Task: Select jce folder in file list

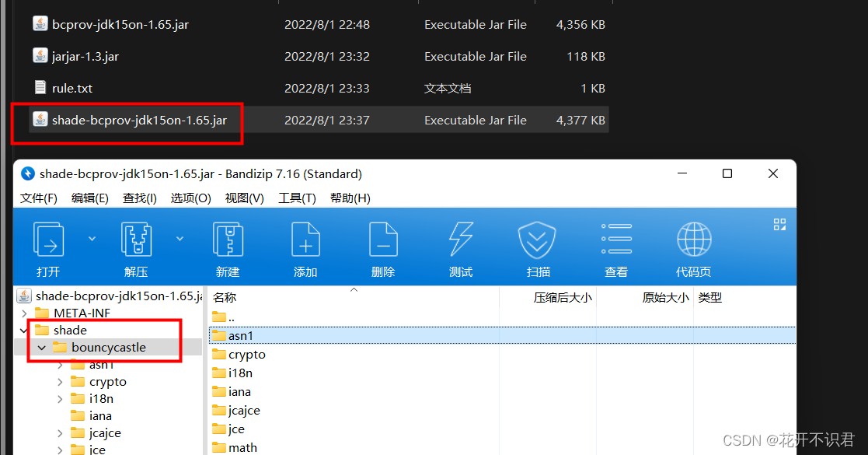Action: pos(228,429)
